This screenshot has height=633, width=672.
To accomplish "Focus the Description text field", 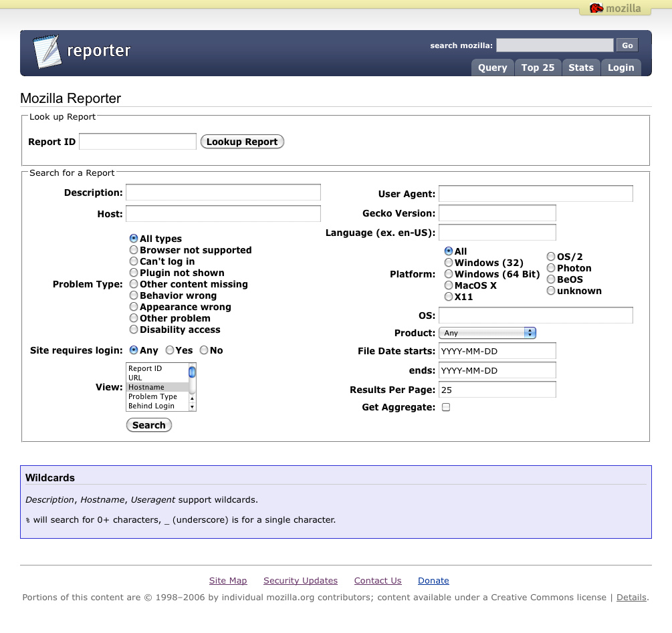I will tap(223, 193).
